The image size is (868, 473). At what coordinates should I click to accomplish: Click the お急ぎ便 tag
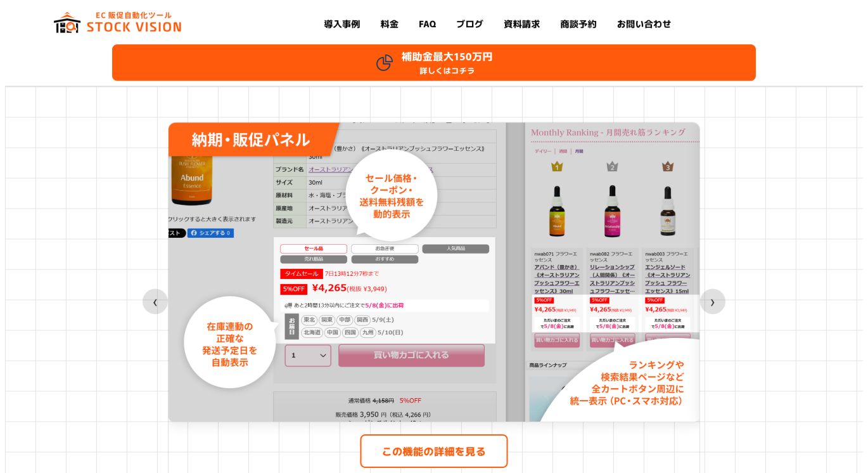tap(385, 249)
